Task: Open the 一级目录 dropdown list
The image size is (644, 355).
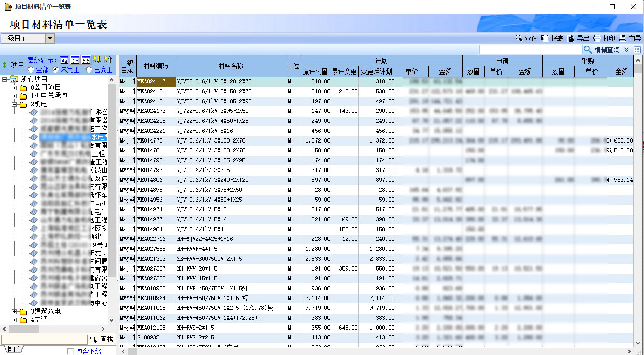Action: point(50,38)
